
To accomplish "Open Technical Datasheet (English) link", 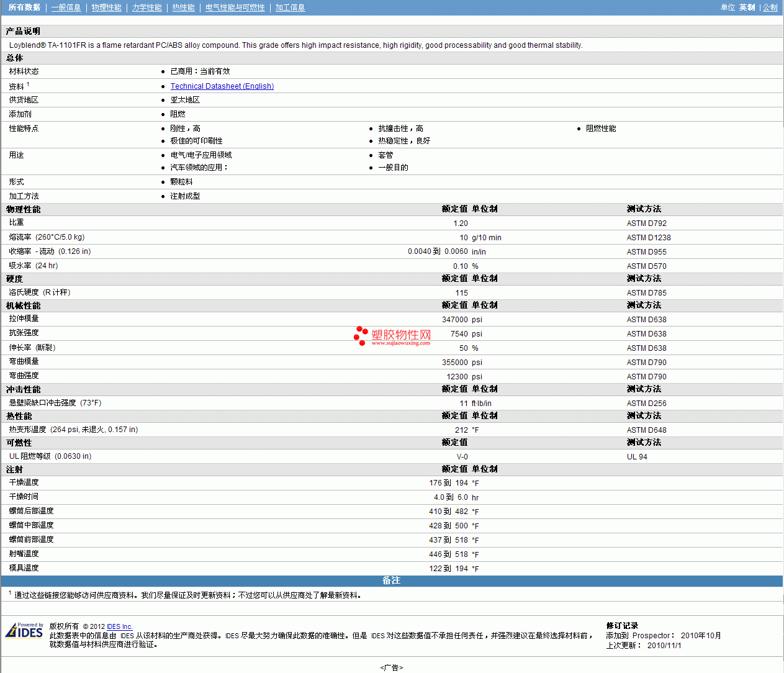I will [x=222, y=86].
